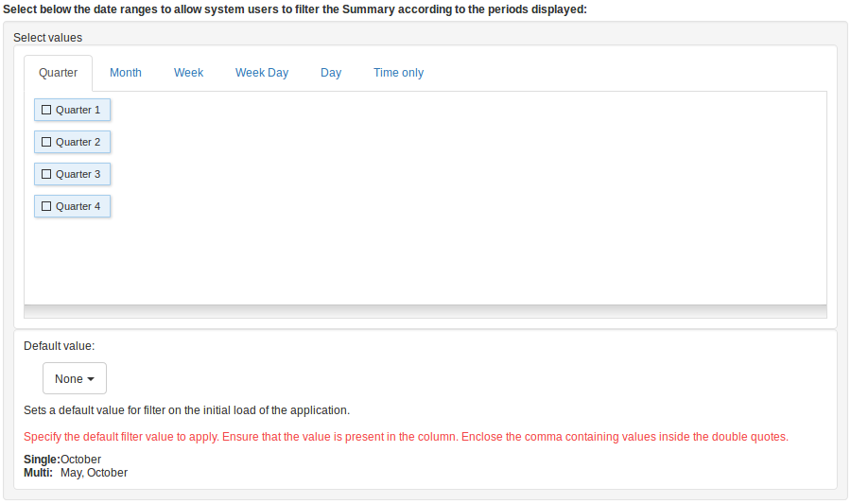
Task: Click the "Default value:" label
Action: (x=59, y=346)
